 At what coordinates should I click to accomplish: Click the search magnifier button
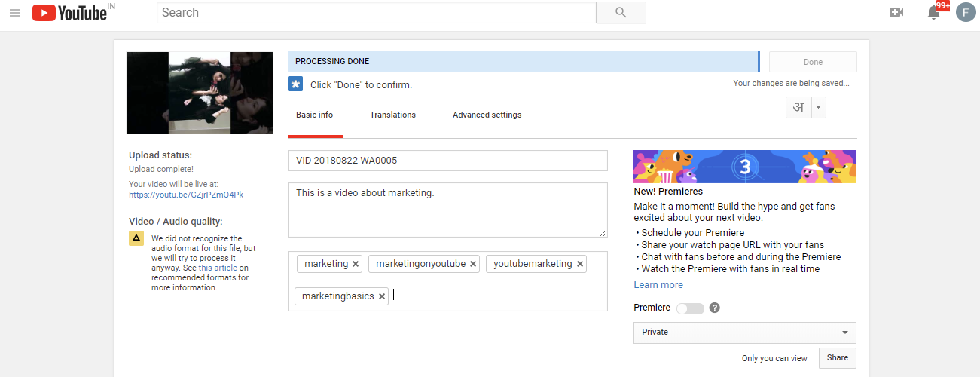pos(620,12)
